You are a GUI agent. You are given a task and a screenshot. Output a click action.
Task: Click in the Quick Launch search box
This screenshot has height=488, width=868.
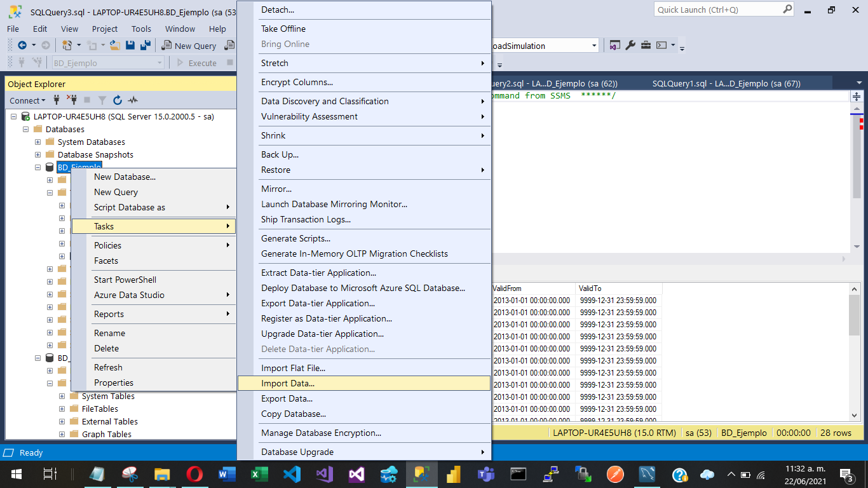click(x=718, y=10)
